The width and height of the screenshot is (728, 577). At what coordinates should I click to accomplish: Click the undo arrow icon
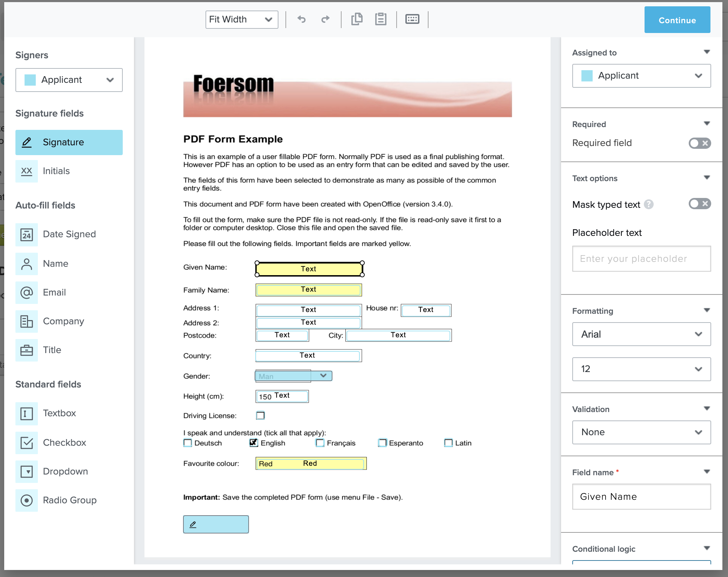pos(302,19)
